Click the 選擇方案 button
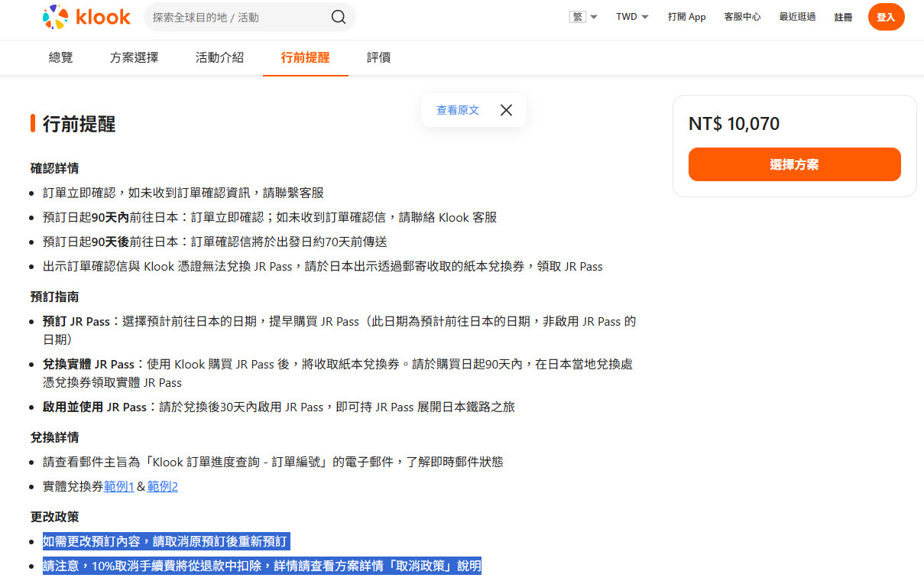The image size is (924, 581). coord(794,164)
